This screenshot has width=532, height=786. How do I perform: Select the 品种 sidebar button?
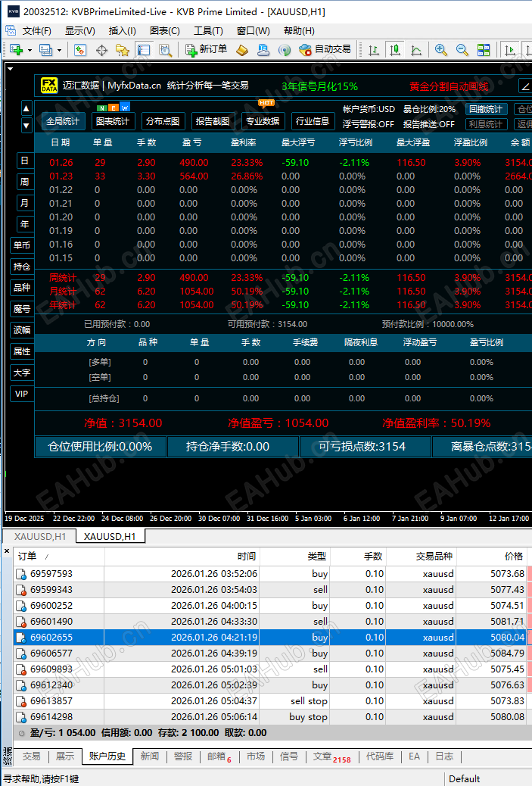(x=22, y=288)
